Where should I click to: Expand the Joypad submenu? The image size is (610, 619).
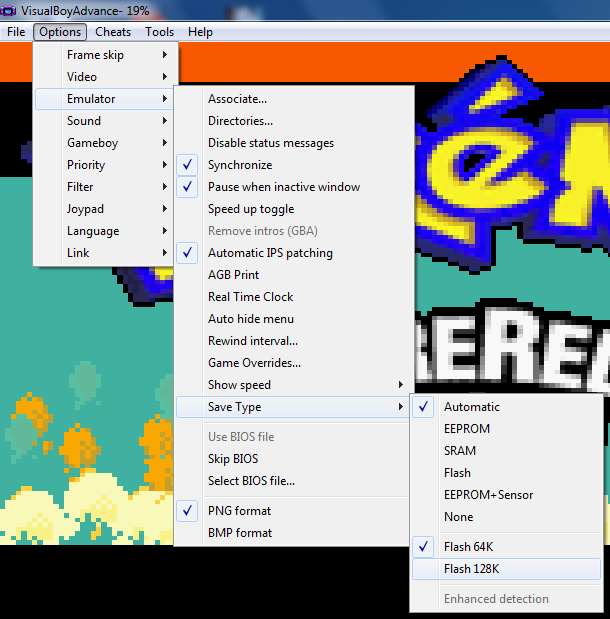[x=104, y=209]
